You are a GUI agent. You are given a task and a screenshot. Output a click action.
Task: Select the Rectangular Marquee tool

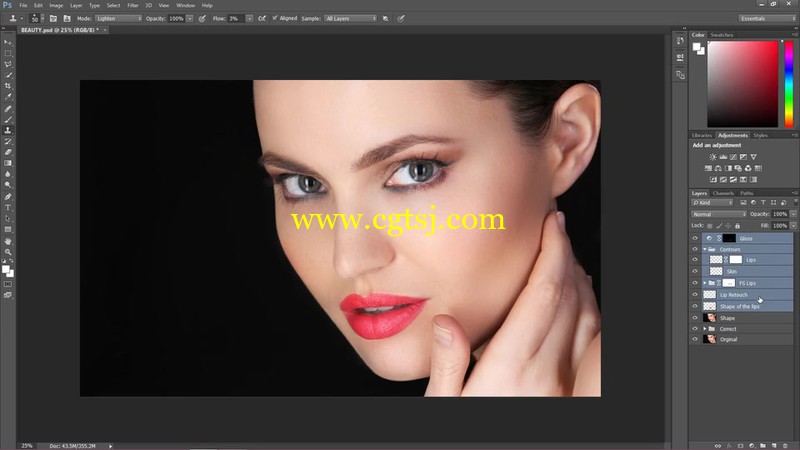[x=8, y=54]
